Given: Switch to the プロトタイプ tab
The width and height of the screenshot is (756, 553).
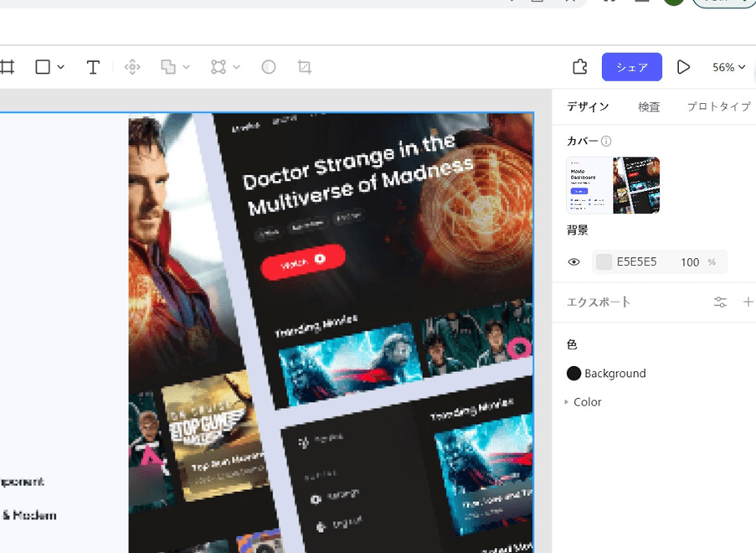Looking at the screenshot, I should click(x=718, y=106).
